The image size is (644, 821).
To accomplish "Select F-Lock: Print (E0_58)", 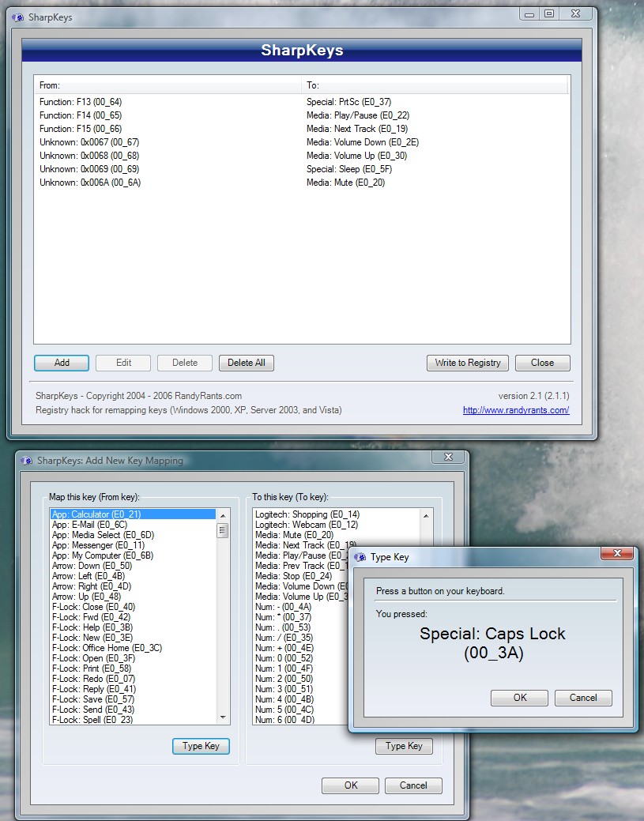I will [133, 668].
